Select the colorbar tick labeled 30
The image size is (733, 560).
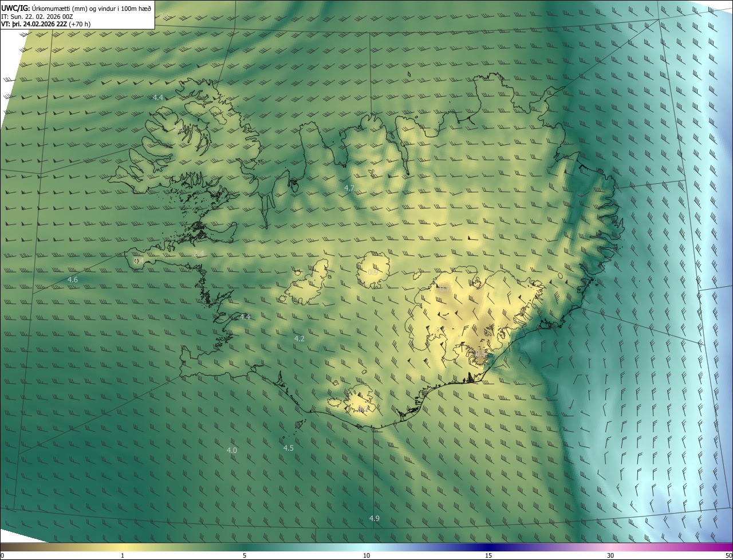tap(610, 555)
